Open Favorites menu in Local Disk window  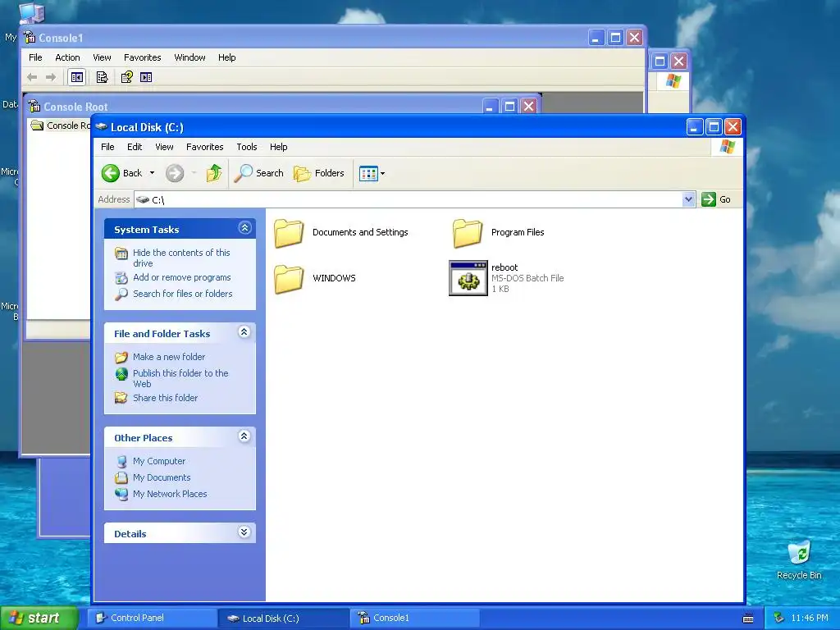coord(204,147)
